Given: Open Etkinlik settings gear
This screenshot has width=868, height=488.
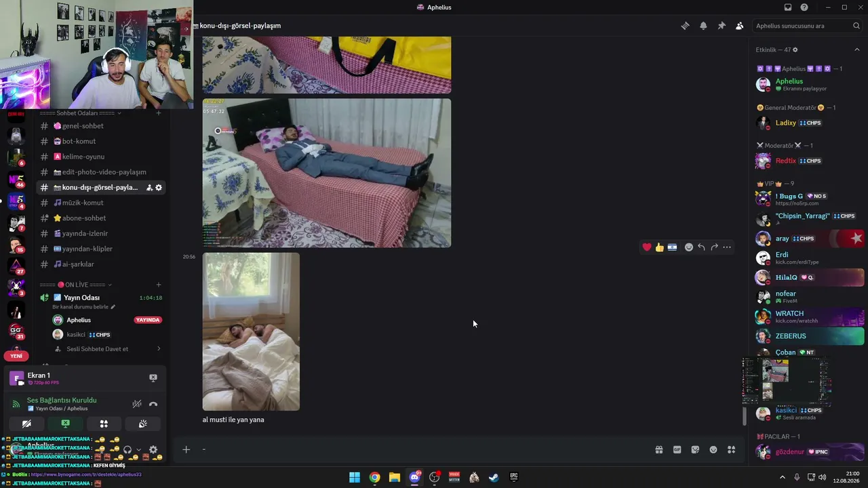Looking at the screenshot, I should (x=795, y=50).
